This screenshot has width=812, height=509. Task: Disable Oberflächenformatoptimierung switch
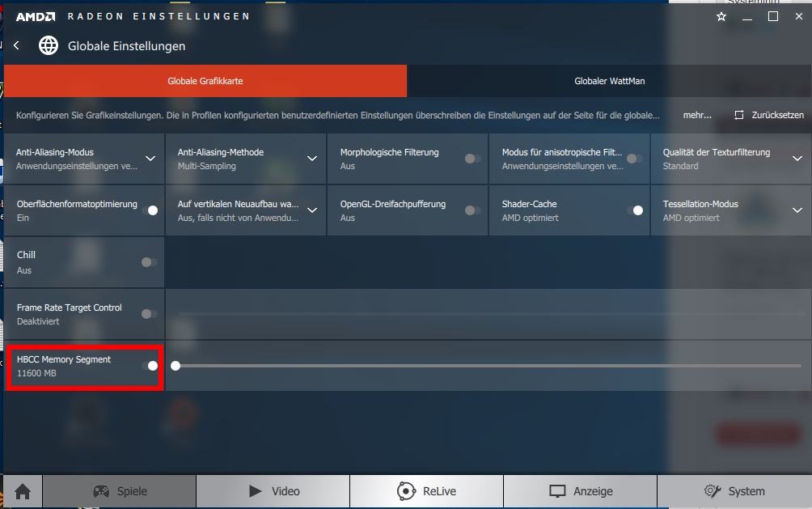point(150,210)
